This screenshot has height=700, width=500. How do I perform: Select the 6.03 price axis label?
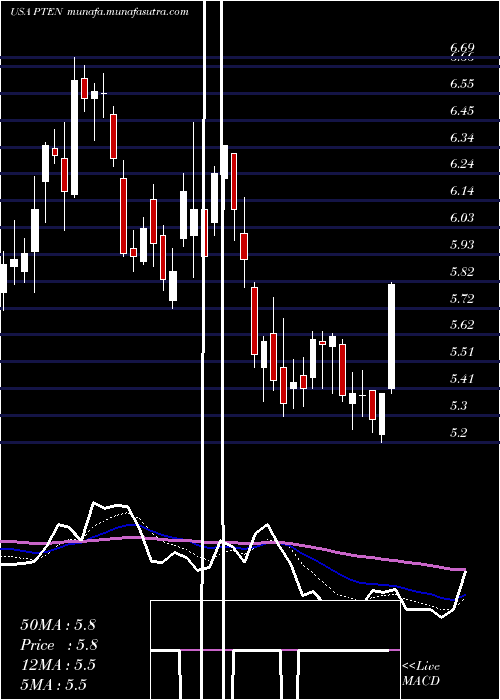point(462,217)
